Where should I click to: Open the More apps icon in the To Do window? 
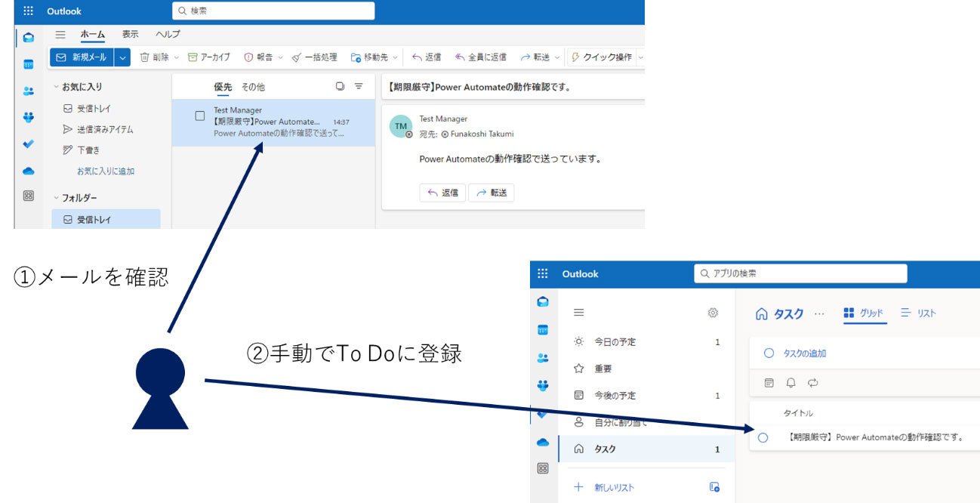click(x=543, y=468)
